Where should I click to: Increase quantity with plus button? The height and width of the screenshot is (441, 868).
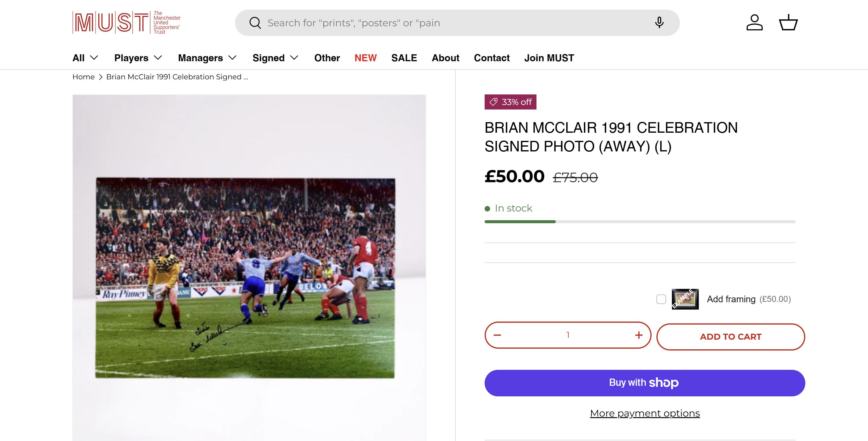click(639, 335)
